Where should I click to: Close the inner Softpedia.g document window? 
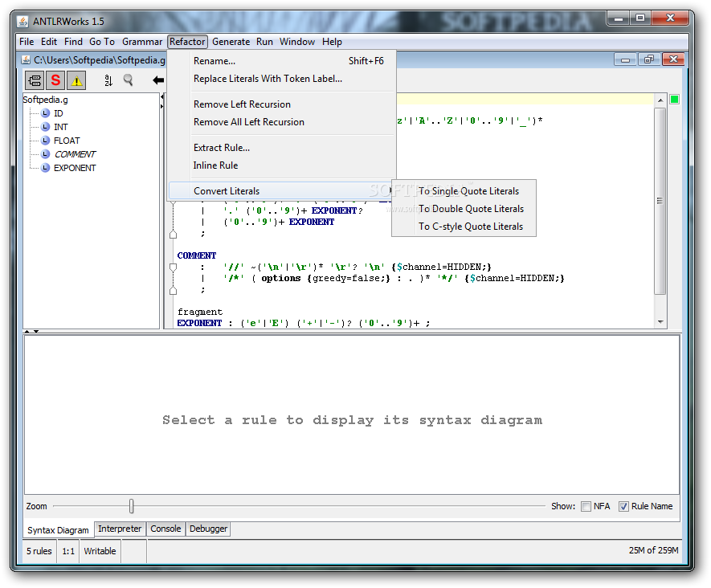(673, 59)
